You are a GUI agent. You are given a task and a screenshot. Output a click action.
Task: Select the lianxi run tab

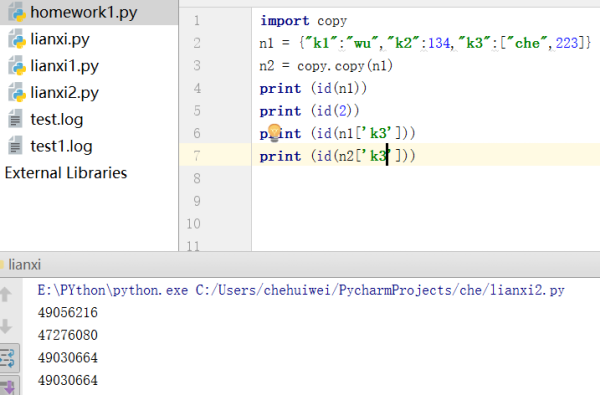[24, 264]
